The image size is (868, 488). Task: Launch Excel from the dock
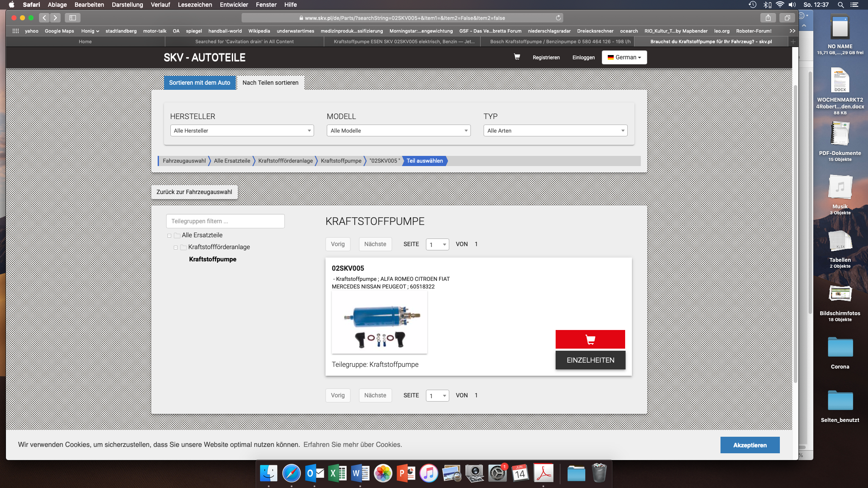click(337, 473)
